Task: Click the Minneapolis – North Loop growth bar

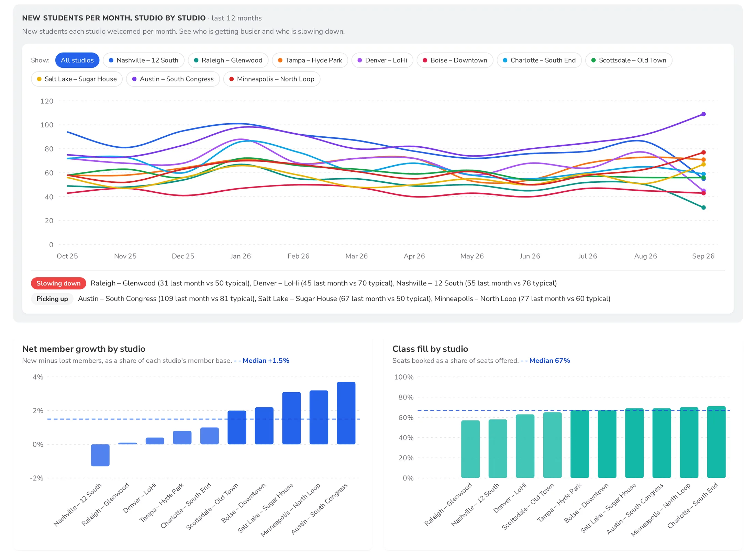Action: pos(319,417)
